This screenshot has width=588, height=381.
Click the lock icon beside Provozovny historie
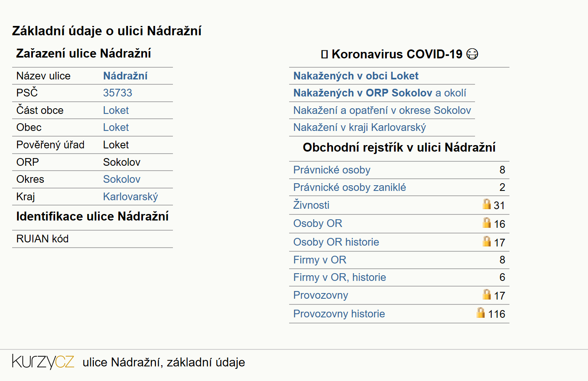(x=481, y=313)
